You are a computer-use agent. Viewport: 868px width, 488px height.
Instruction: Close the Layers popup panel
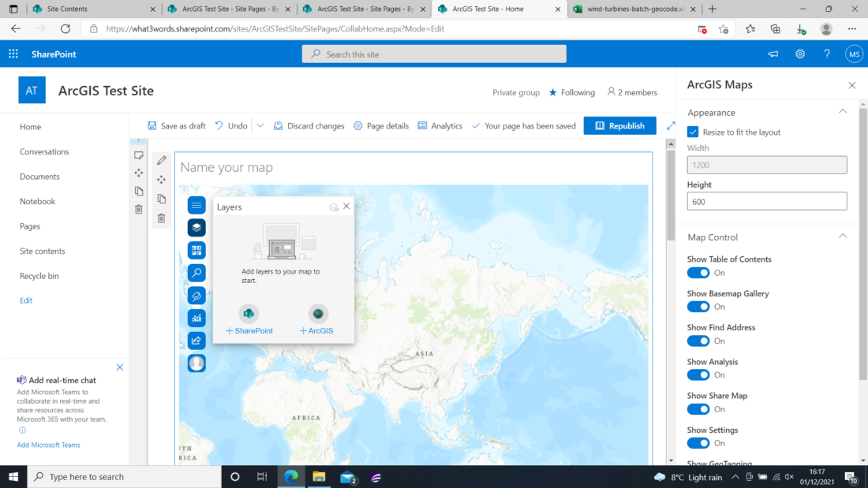(x=346, y=207)
